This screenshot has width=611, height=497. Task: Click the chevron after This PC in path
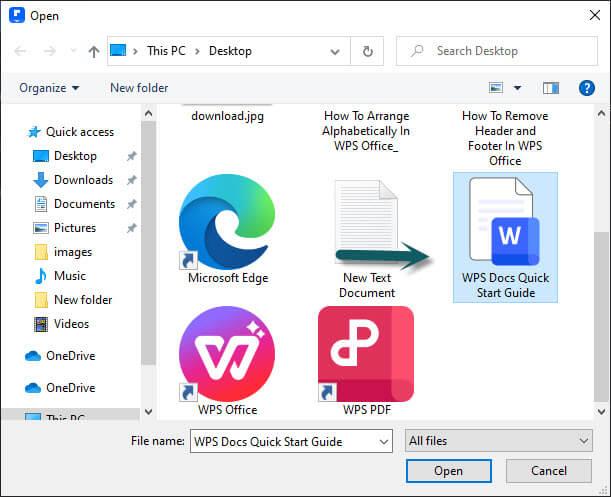[x=198, y=51]
